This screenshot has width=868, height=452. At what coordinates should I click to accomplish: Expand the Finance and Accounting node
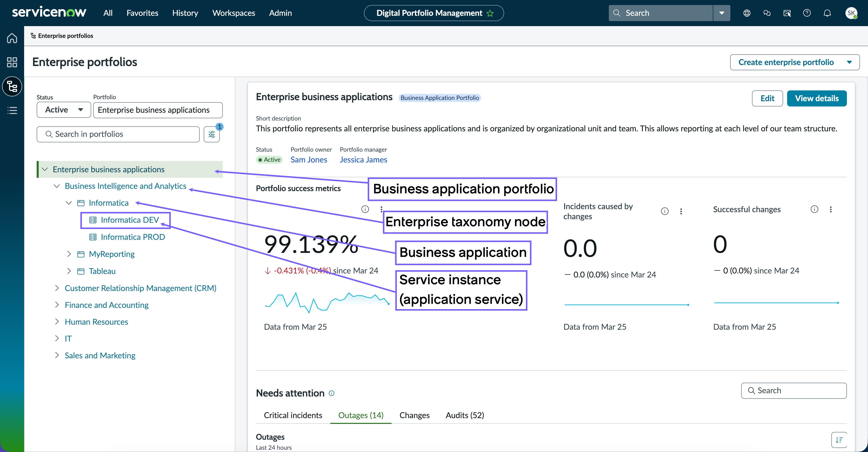(57, 305)
